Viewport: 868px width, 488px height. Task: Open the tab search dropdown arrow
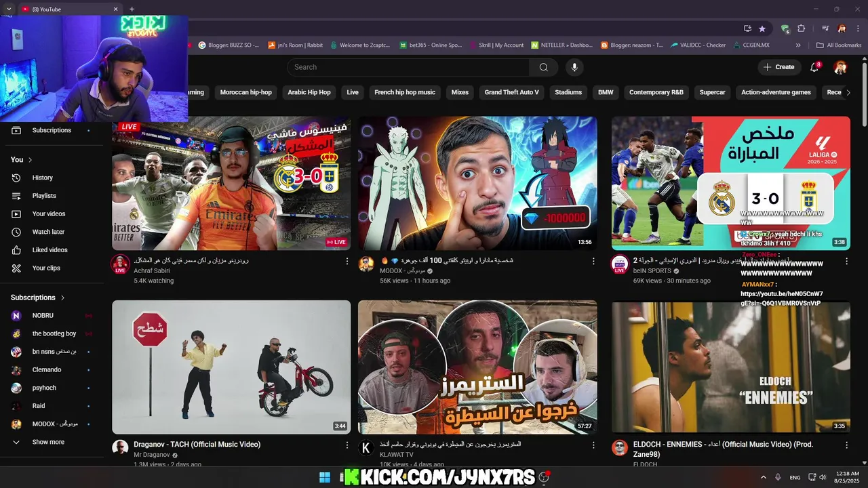click(x=9, y=9)
